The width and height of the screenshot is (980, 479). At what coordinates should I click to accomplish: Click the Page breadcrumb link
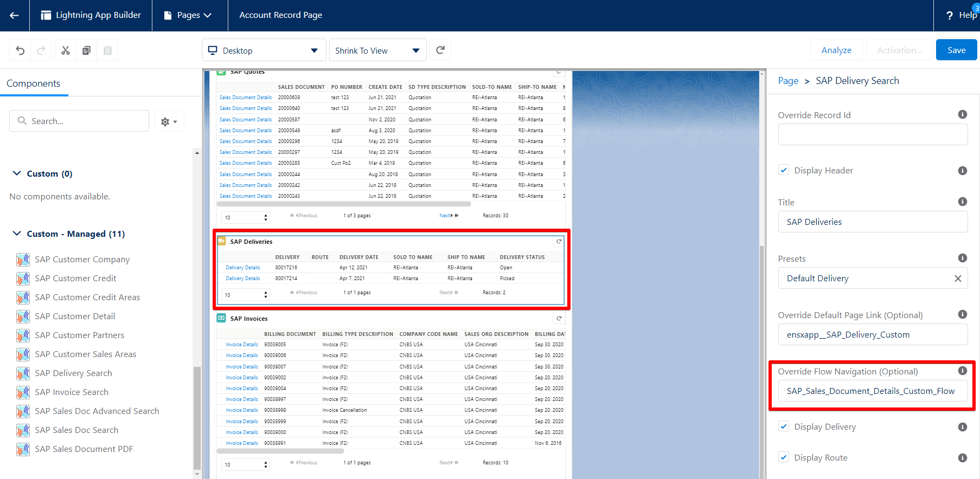pyautogui.click(x=788, y=81)
